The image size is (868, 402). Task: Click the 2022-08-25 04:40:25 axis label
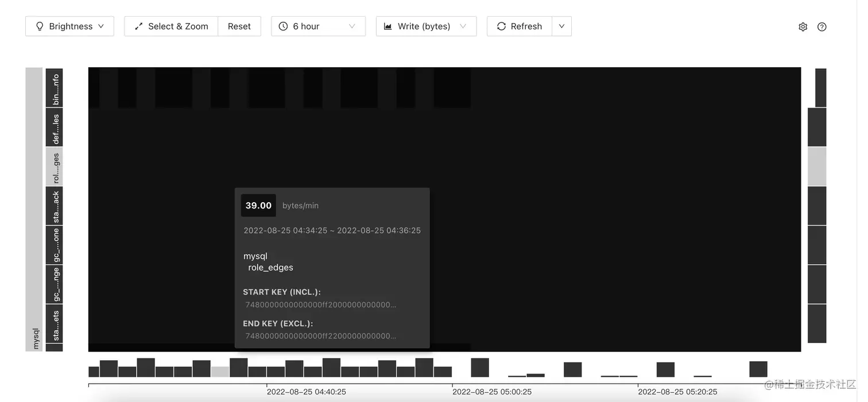pos(307,392)
